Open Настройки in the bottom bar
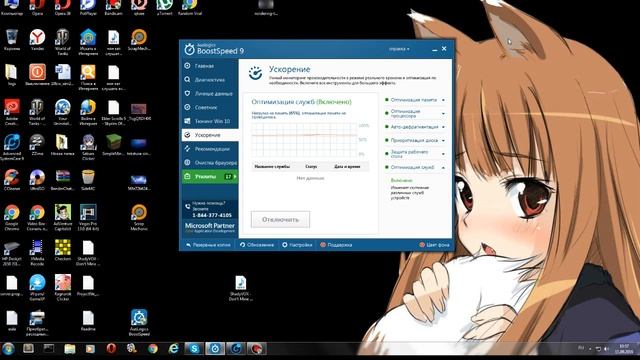 click(297, 245)
